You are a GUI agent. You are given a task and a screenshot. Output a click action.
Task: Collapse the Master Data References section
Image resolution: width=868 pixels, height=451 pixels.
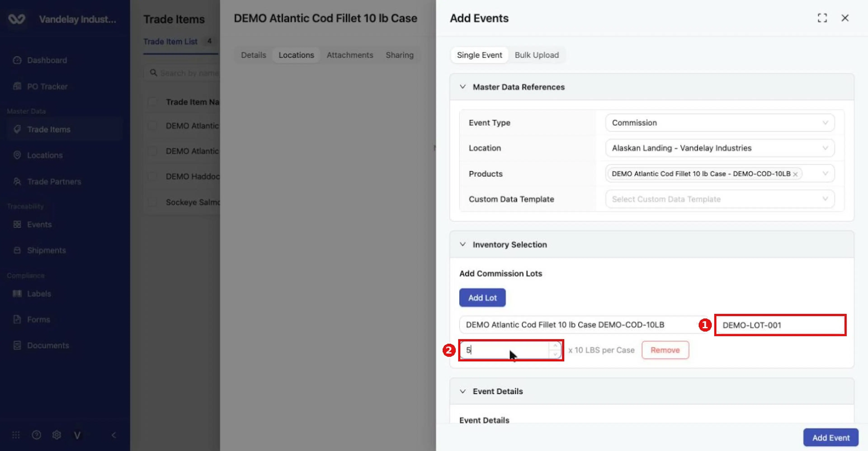[463, 87]
